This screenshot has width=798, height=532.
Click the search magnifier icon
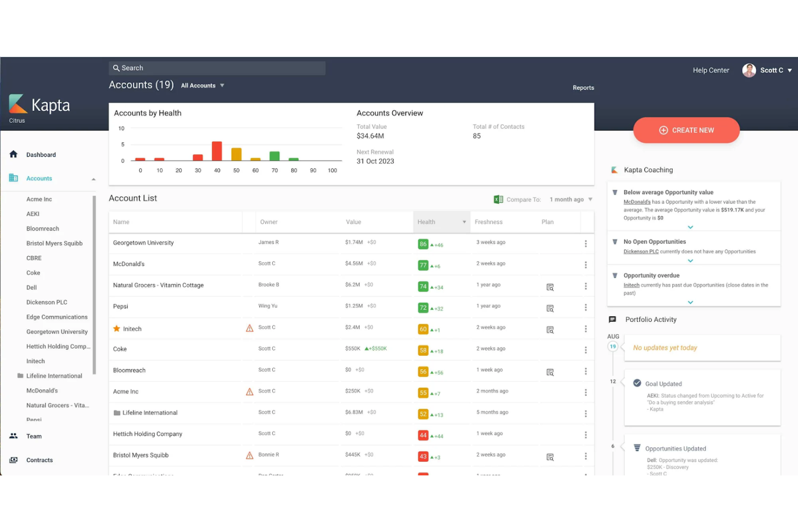pos(116,68)
